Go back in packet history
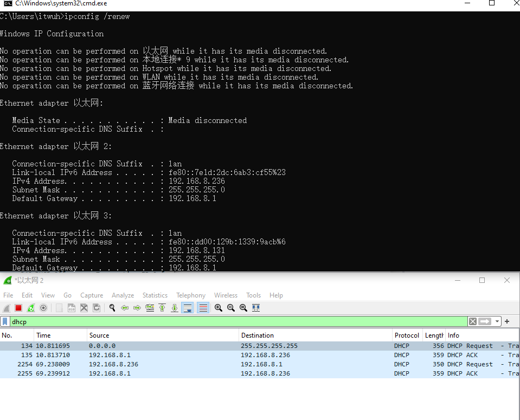520x420 pixels. click(x=125, y=308)
